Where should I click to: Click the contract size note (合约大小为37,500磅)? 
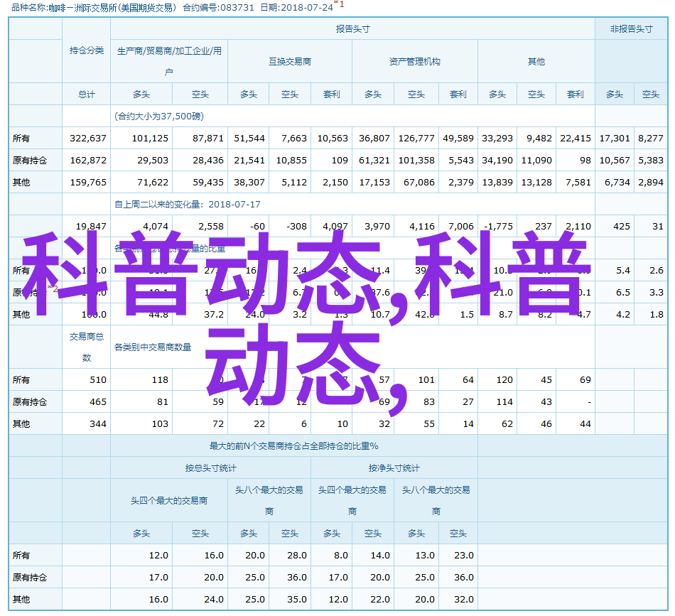tap(159, 117)
